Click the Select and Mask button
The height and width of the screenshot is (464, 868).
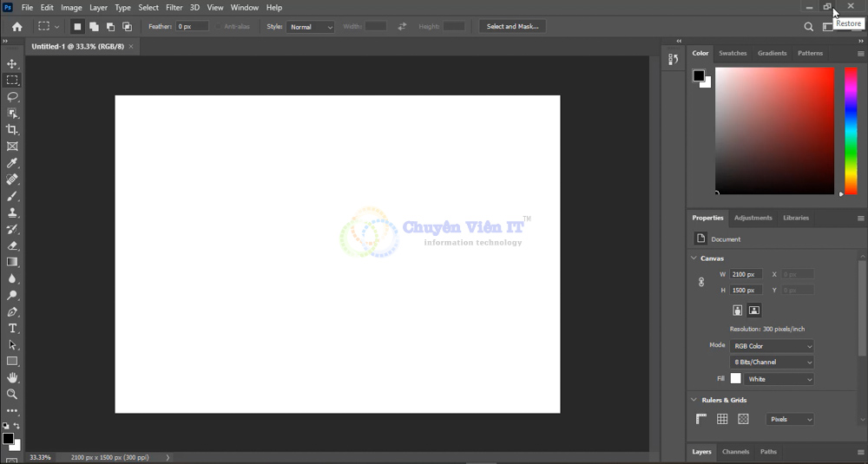(512, 27)
